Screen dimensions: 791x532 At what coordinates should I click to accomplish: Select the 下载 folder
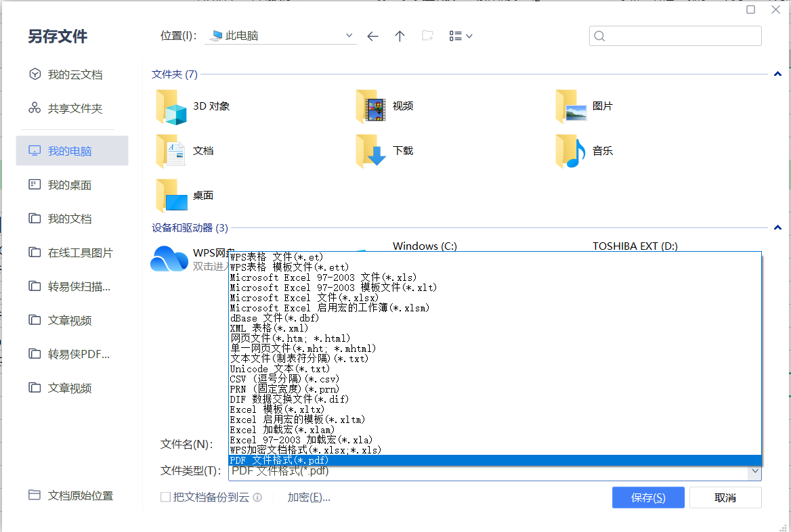pyautogui.click(x=385, y=151)
